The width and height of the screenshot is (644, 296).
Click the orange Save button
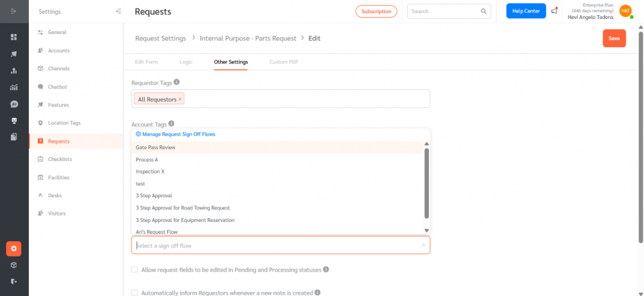(614, 38)
